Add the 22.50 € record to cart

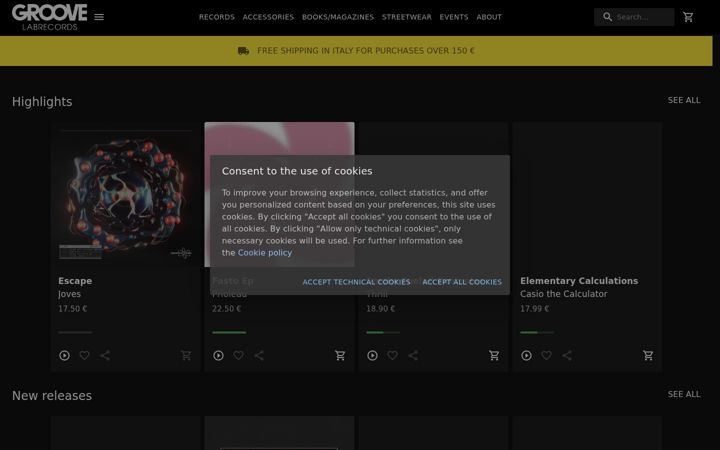pyautogui.click(x=340, y=355)
